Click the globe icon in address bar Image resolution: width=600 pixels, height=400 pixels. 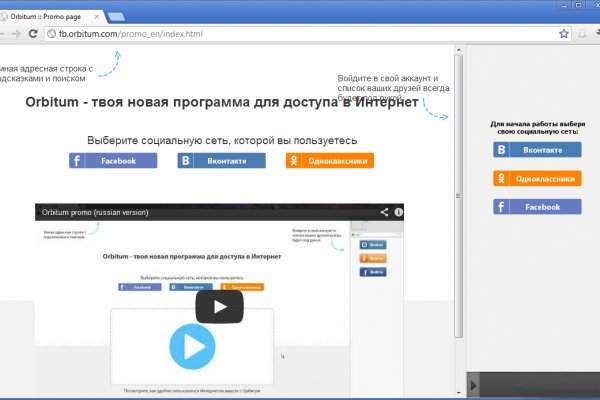[x=50, y=33]
